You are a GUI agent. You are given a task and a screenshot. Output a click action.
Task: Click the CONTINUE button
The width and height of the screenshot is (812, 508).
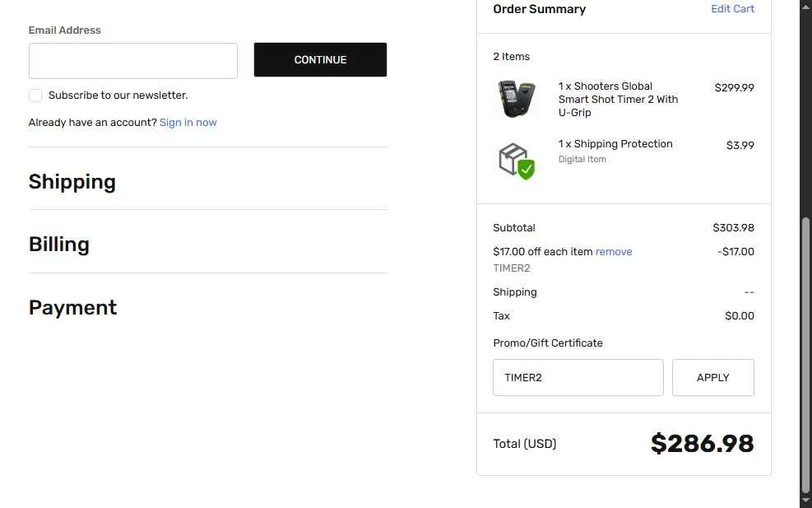click(x=320, y=59)
